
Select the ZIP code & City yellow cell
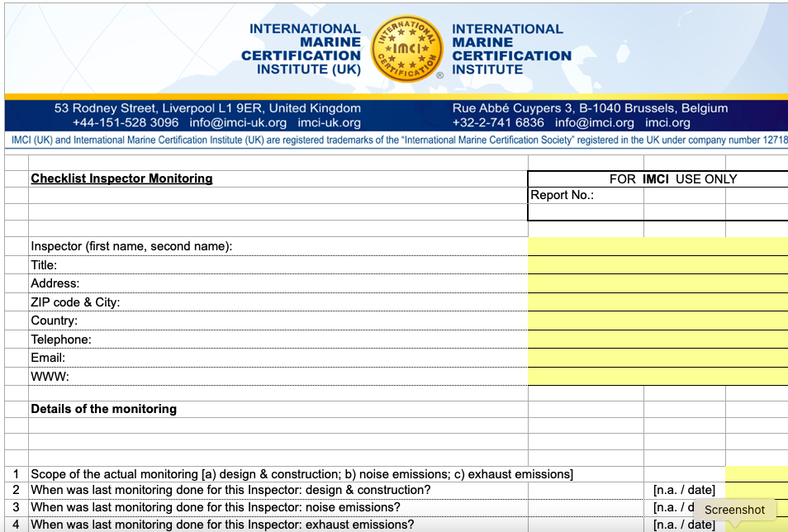pyautogui.click(x=657, y=302)
